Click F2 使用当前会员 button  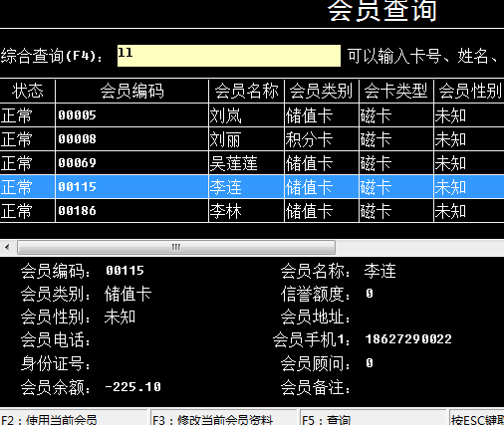pyautogui.click(x=74, y=418)
